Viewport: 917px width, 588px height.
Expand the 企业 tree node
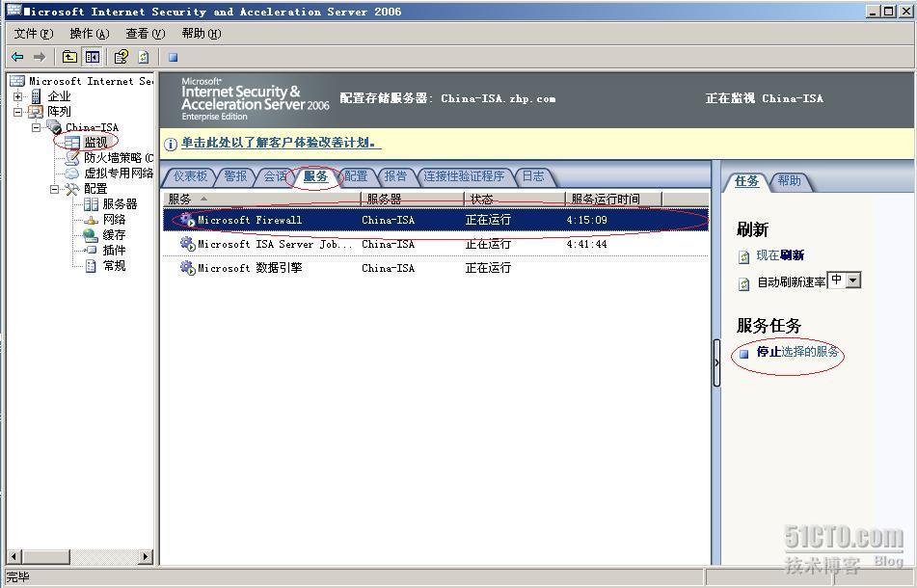click(x=18, y=96)
